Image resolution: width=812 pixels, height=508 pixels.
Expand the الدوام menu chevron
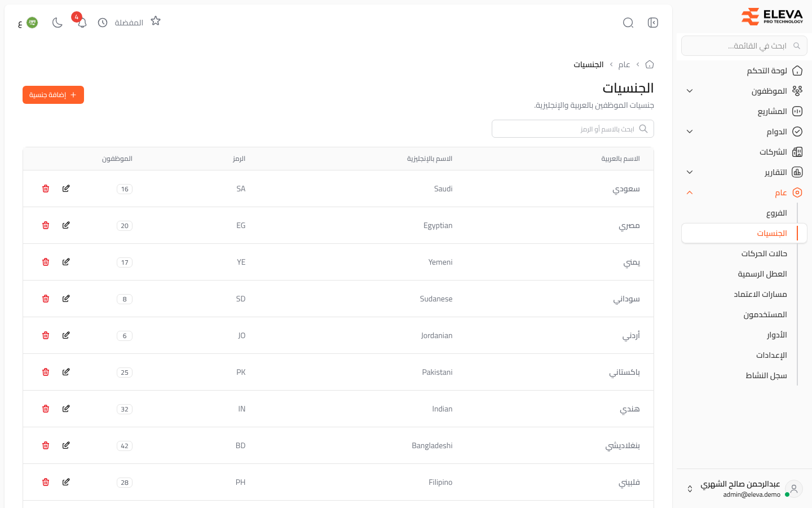(690, 132)
